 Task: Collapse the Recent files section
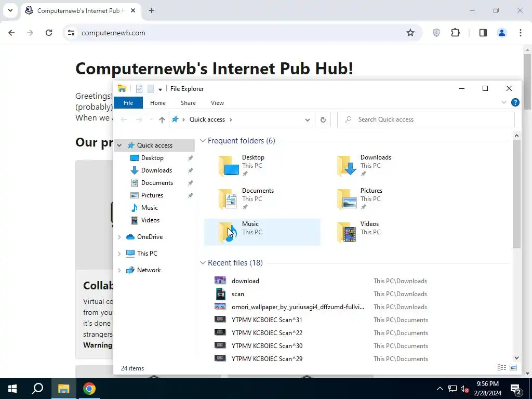(x=203, y=262)
